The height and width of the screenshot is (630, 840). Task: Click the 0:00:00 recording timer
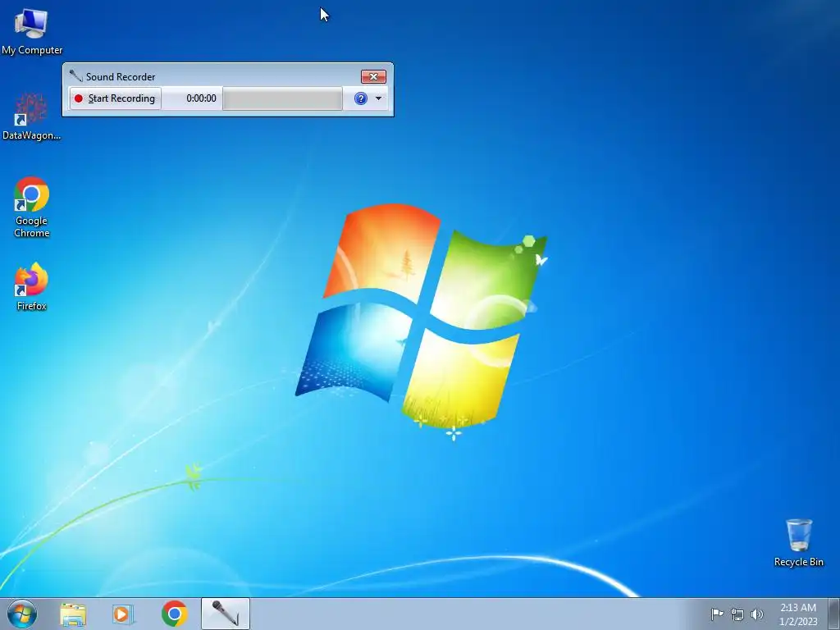202,98
